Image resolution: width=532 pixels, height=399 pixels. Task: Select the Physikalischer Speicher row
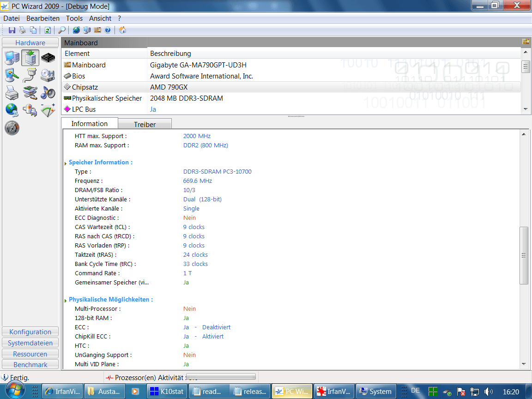coord(291,98)
